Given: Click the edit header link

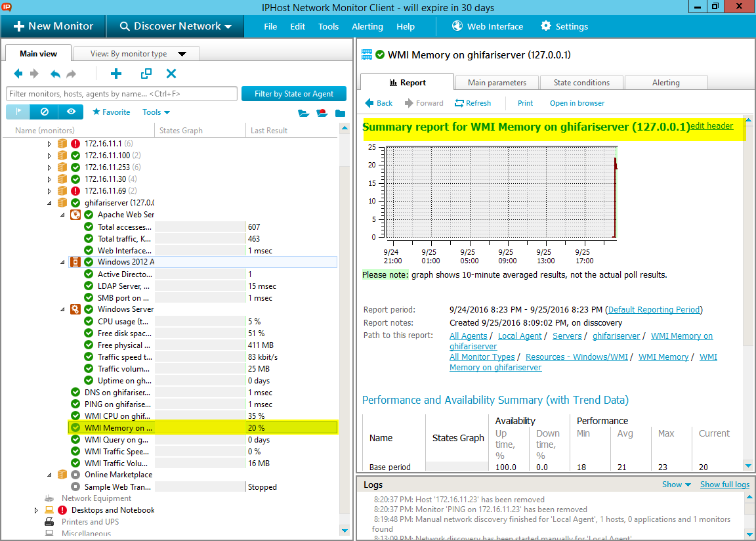Looking at the screenshot, I should tap(711, 126).
